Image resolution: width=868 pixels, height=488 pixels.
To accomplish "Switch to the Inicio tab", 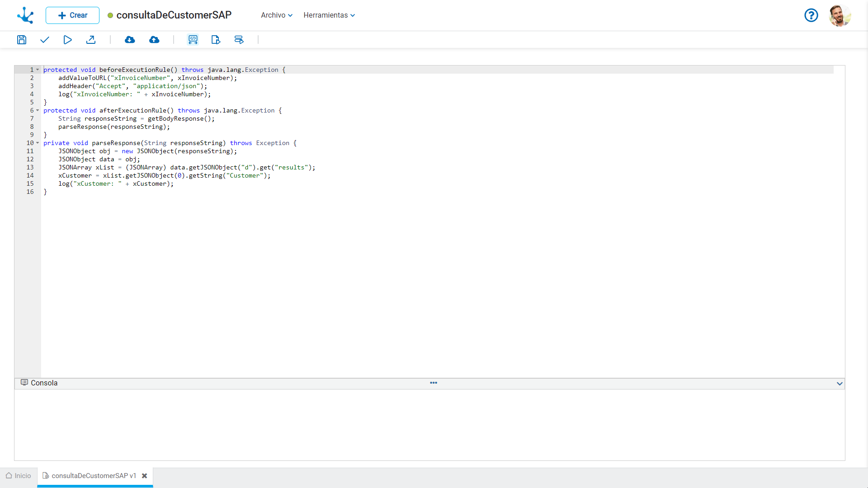I will (19, 476).
